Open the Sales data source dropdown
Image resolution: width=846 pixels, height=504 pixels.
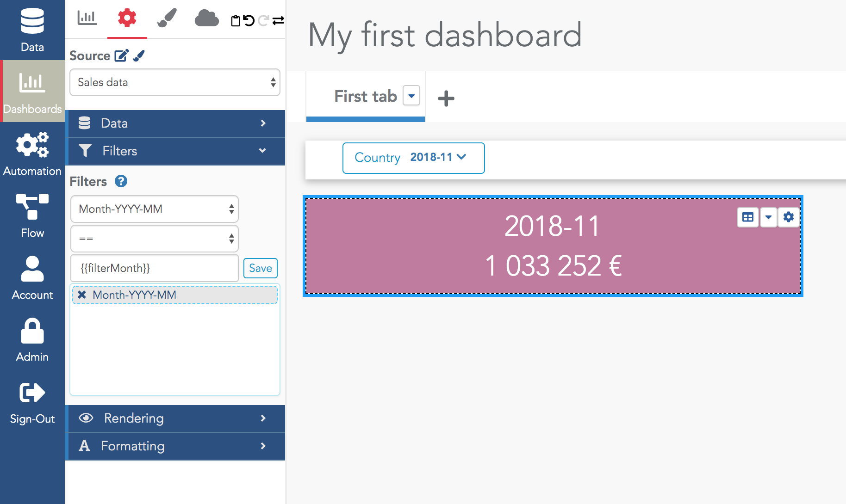pyautogui.click(x=175, y=82)
